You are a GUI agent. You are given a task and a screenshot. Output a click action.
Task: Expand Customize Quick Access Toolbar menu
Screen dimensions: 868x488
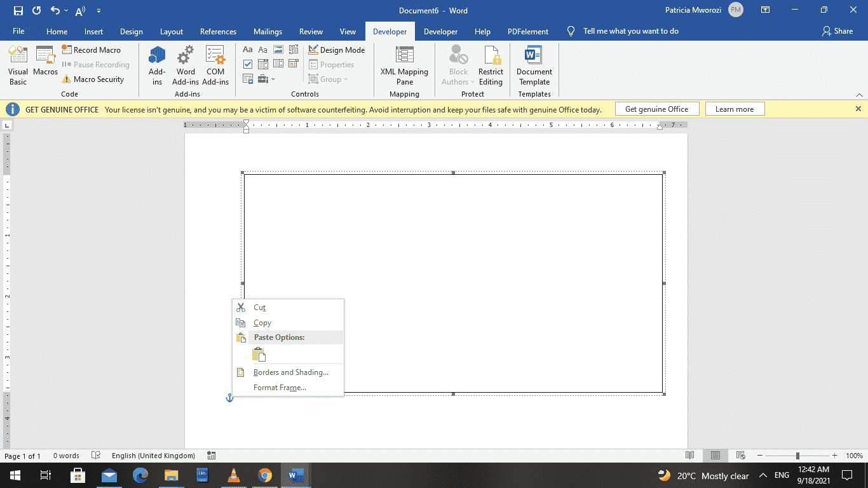(x=98, y=11)
